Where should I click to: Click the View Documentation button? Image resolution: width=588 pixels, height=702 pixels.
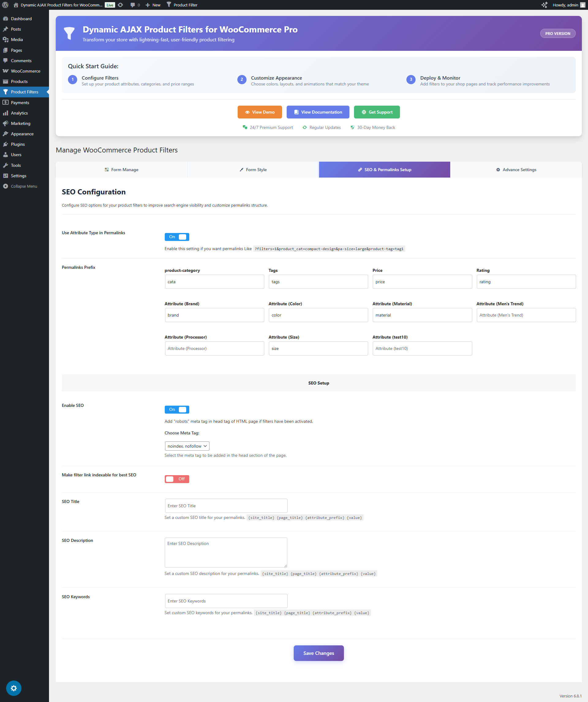coord(318,112)
